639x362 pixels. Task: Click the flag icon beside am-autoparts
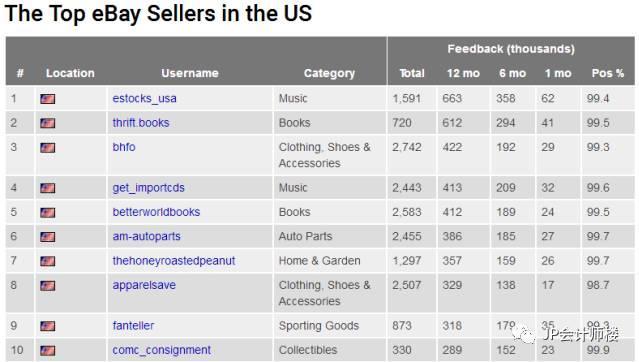48,237
